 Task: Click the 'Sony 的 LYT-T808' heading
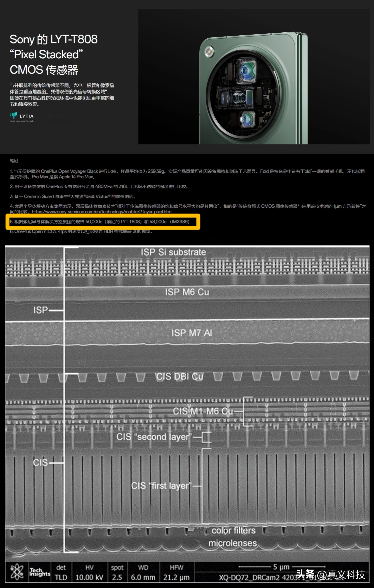[x=54, y=39]
